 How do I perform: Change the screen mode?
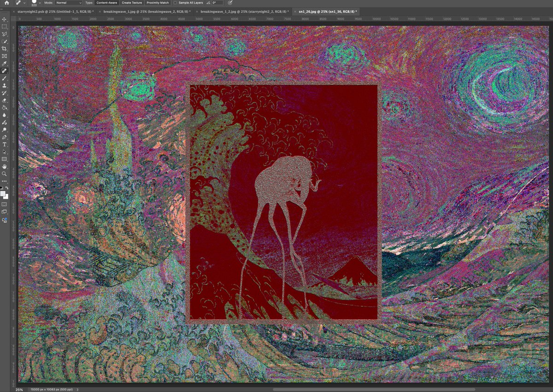(5, 211)
